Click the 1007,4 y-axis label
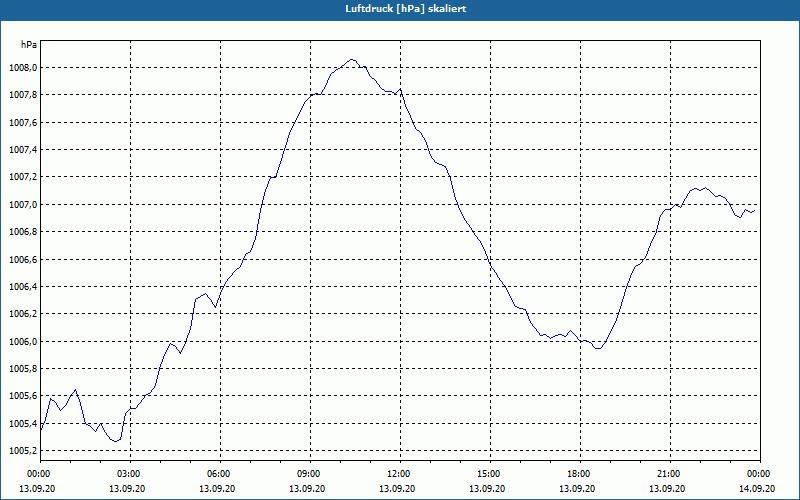Image resolution: width=800 pixels, height=500 pixels. [x=22, y=149]
